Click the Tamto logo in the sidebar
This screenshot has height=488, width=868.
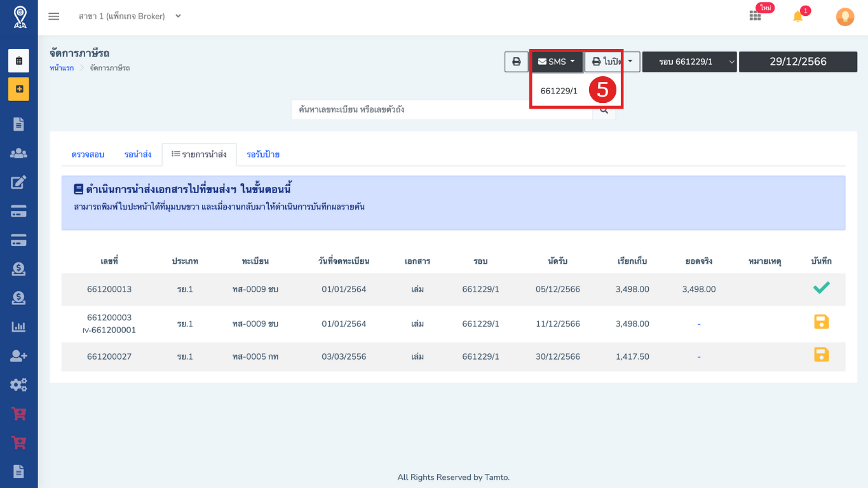[x=20, y=17]
